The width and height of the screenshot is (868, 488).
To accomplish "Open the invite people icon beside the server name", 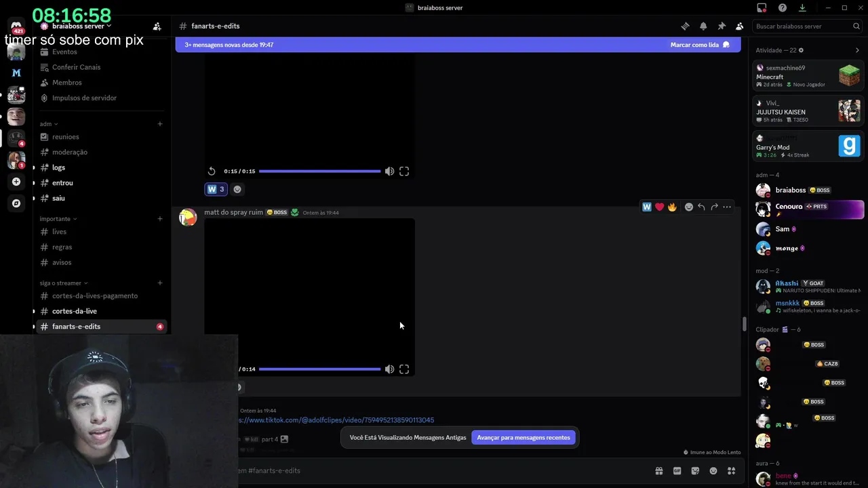I will (x=157, y=26).
